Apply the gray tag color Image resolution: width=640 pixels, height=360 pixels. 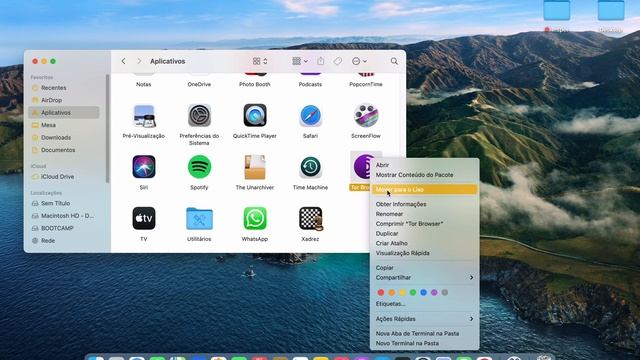(444, 292)
